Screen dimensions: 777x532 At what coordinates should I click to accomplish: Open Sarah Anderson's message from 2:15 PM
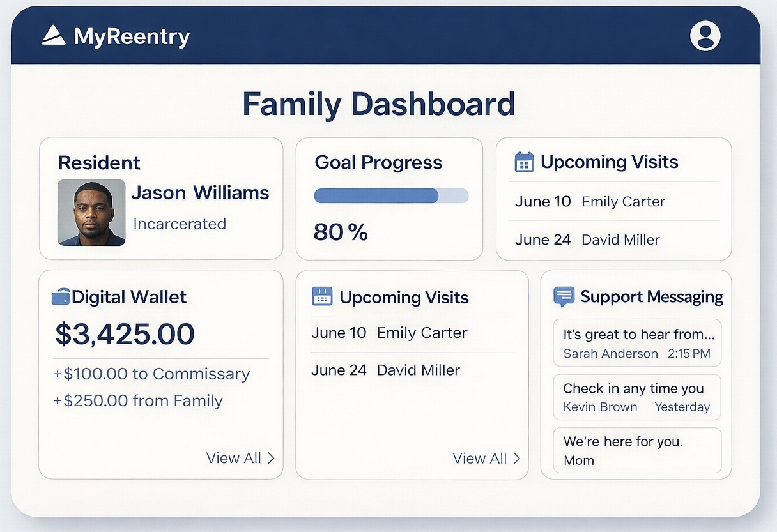pos(637,343)
